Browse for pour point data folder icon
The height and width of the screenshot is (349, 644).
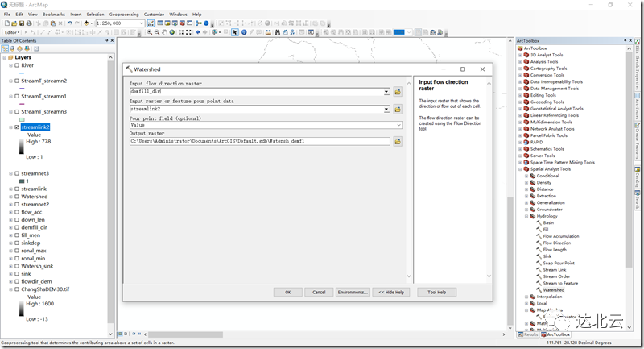[398, 109]
